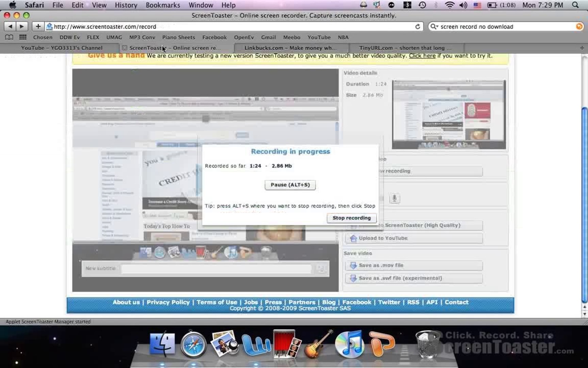This screenshot has height=368, width=588.
Task: Open the Window menu
Action: (x=201, y=5)
